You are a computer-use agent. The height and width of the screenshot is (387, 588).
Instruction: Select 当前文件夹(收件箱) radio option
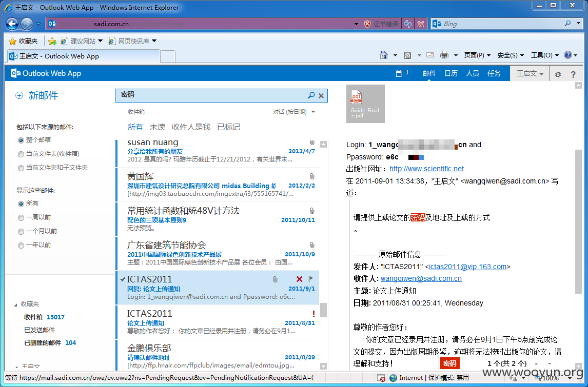coord(21,154)
